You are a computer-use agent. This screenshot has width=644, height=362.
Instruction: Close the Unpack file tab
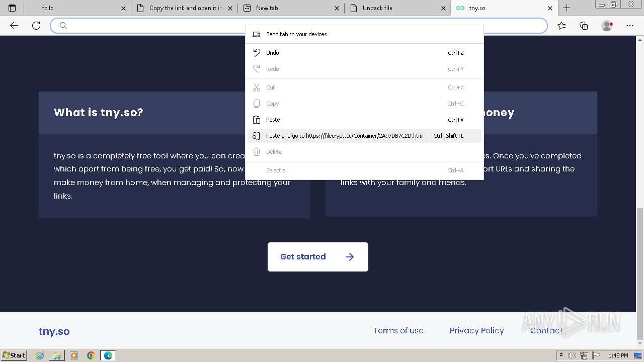click(443, 8)
